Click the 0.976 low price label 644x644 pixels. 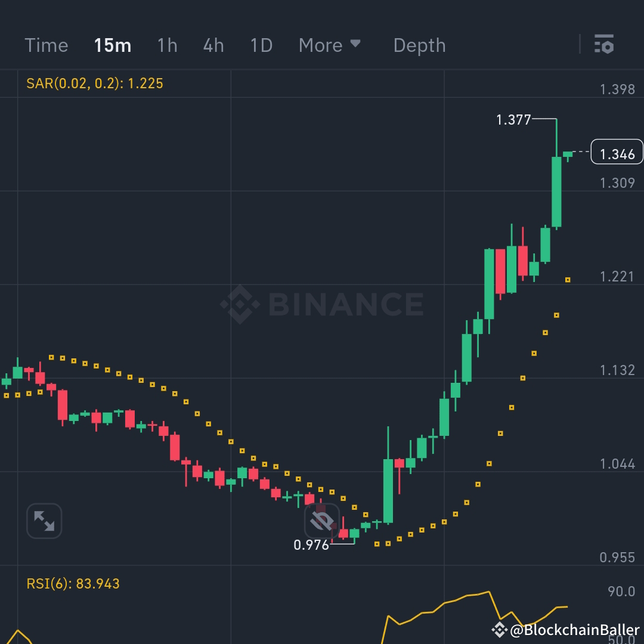(x=311, y=543)
